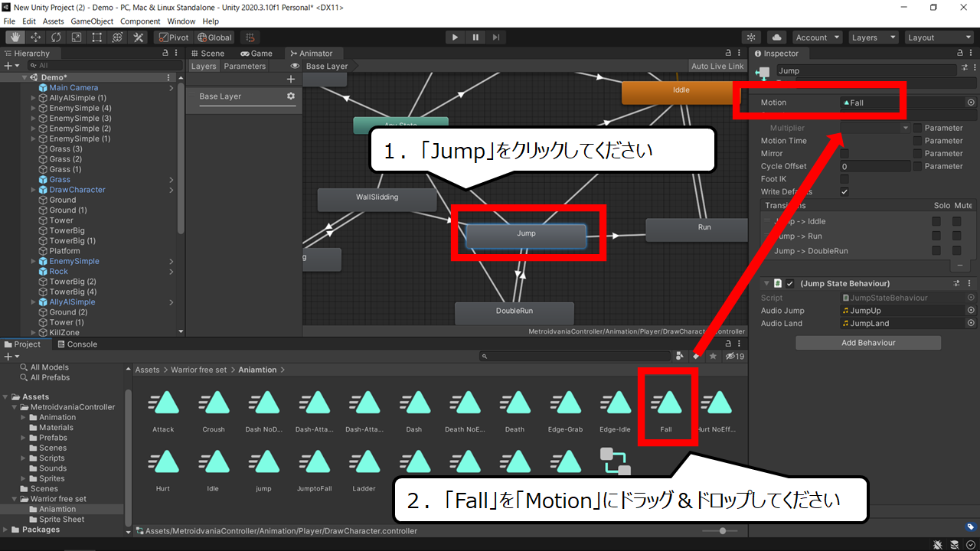Open the Layout dropdown

(938, 37)
